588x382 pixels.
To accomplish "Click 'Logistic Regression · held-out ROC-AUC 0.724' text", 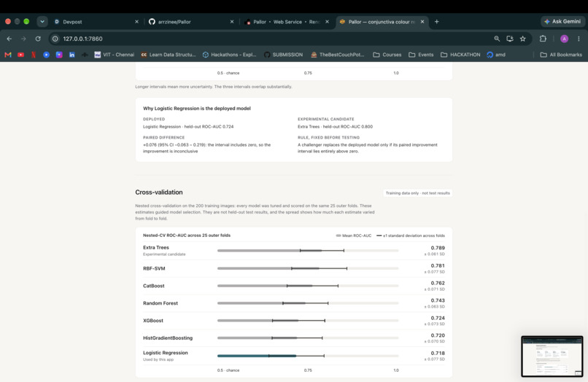I will click(x=188, y=127).
